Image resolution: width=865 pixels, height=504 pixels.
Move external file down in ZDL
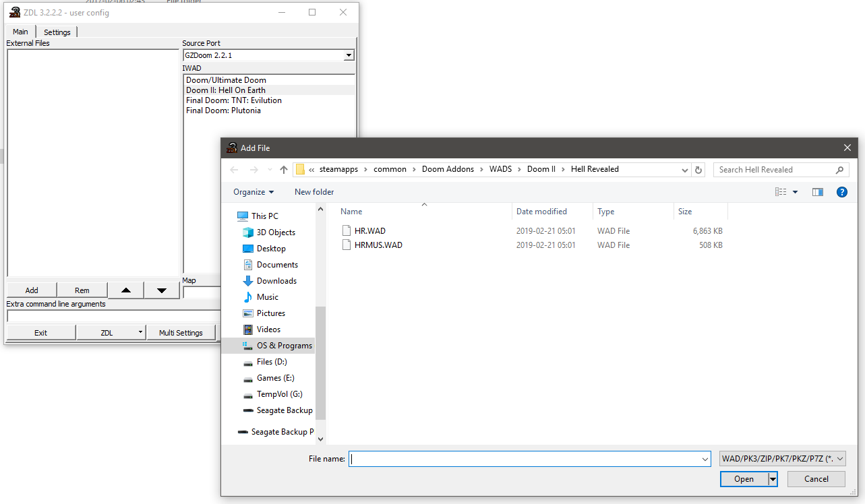click(x=162, y=290)
